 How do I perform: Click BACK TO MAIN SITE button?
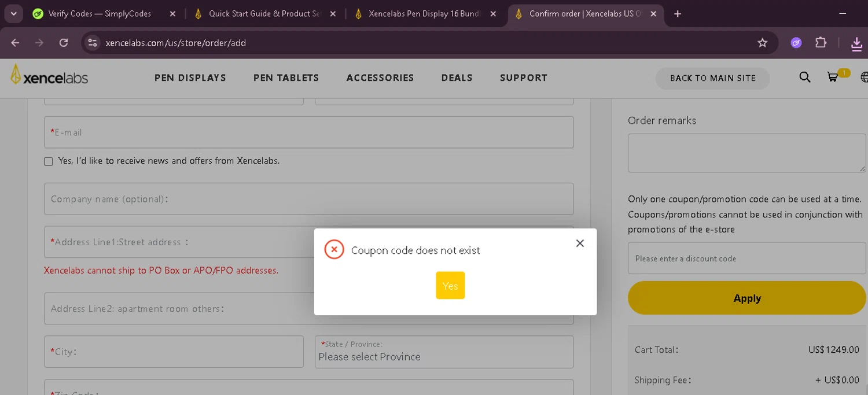[x=712, y=78]
